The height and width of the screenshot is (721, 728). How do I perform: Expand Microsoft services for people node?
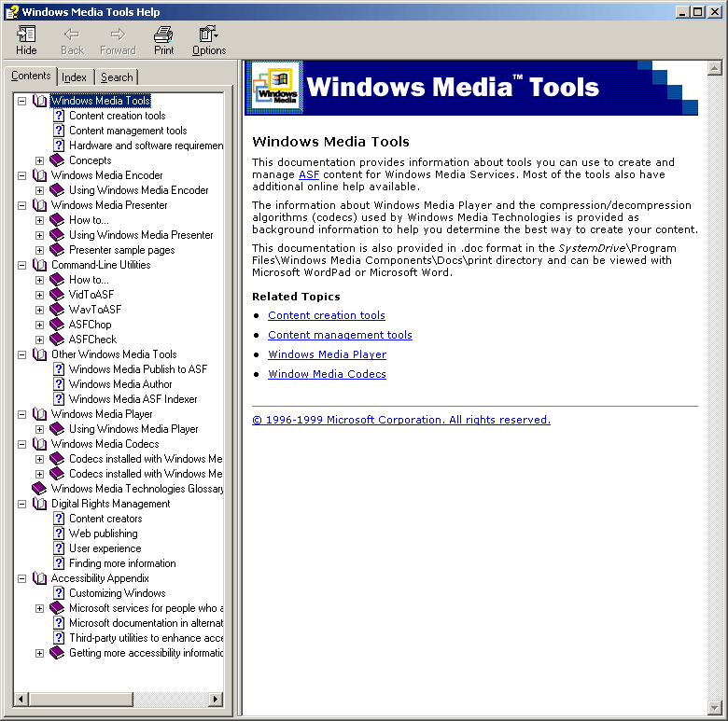pos(40,608)
